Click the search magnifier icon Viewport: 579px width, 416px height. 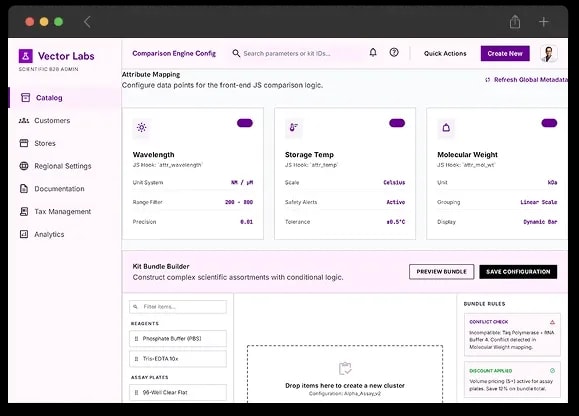(236, 54)
